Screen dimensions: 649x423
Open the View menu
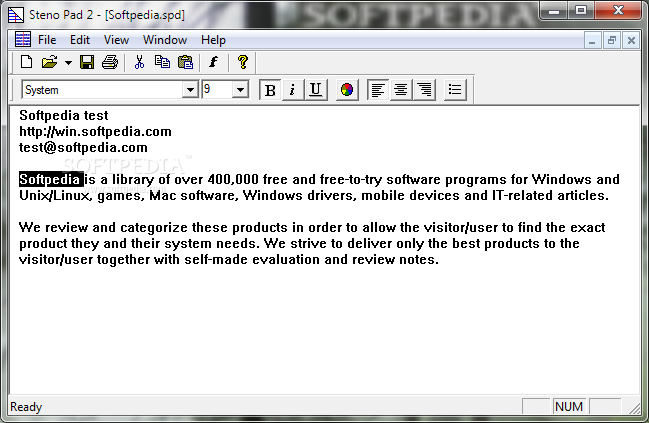pyautogui.click(x=116, y=40)
